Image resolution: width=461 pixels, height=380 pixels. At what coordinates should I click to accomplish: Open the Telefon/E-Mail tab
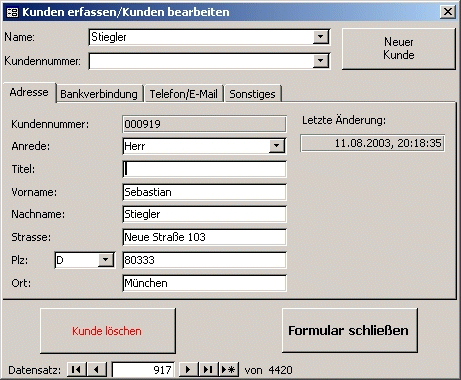coord(183,94)
